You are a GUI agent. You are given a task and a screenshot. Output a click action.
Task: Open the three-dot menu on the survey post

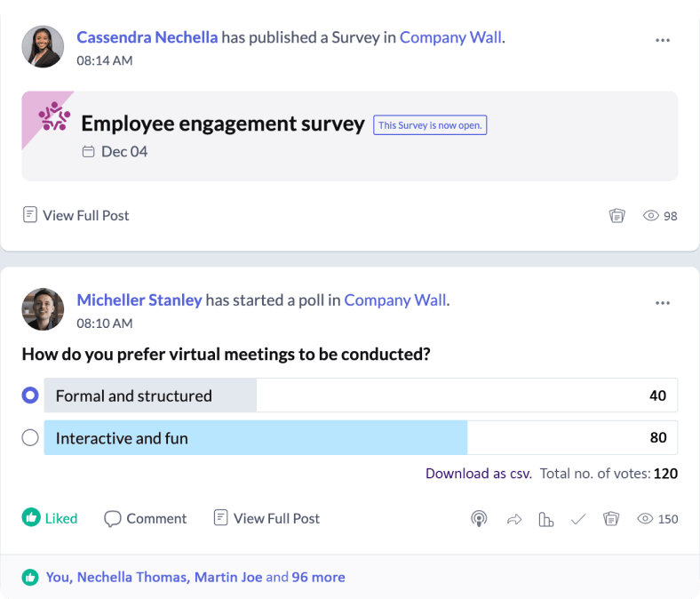coord(663,41)
